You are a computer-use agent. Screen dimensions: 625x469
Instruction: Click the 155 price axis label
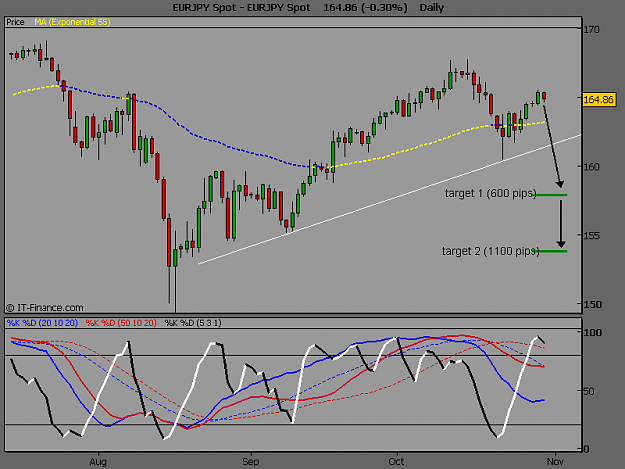tap(592, 235)
